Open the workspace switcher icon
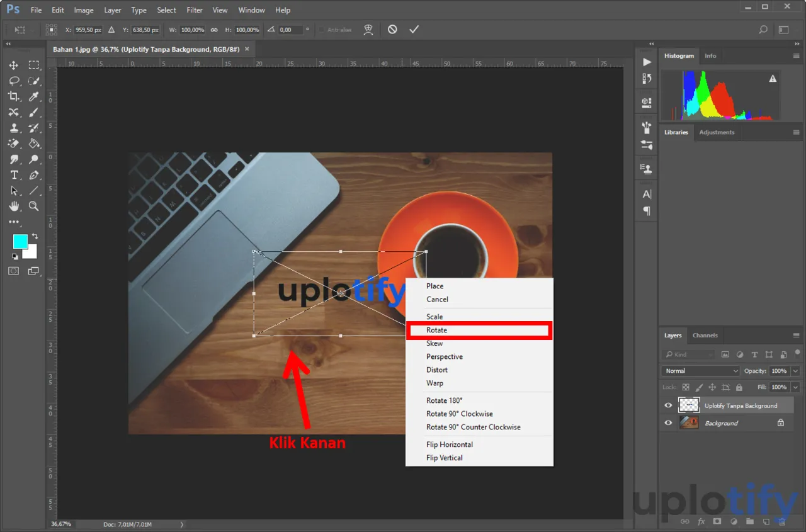Viewport: 806px width, 532px height. coord(783,30)
